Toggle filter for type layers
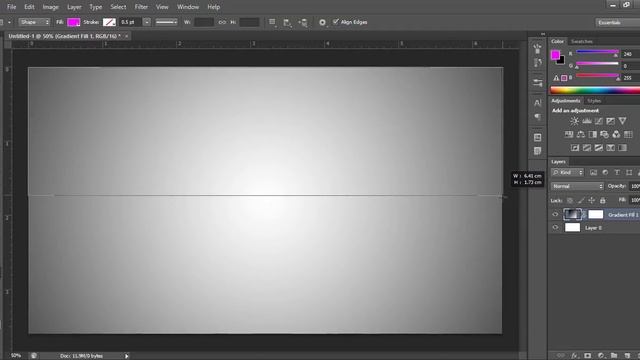Viewport: 640px width, 360px height. (x=617, y=173)
